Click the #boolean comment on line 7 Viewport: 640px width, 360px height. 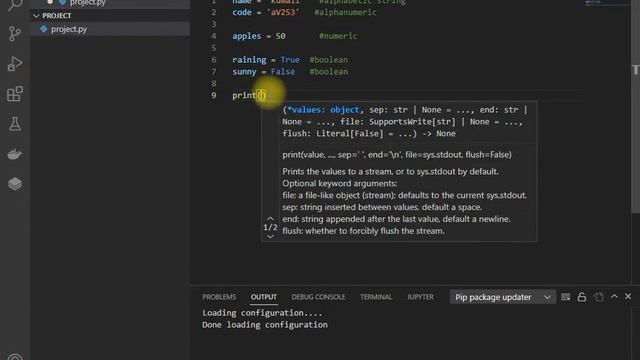click(329, 71)
